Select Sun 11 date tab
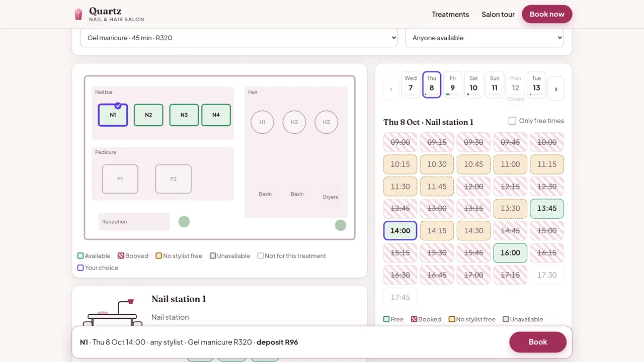This screenshot has width=644, height=362. (x=495, y=84)
